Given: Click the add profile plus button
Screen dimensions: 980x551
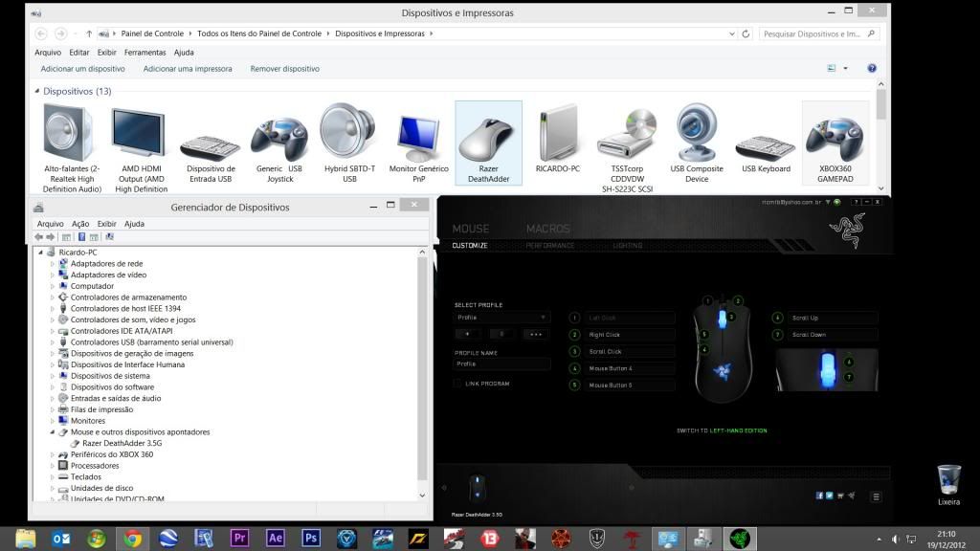Looking at the screenshot, I should click(x=467, y=334).
